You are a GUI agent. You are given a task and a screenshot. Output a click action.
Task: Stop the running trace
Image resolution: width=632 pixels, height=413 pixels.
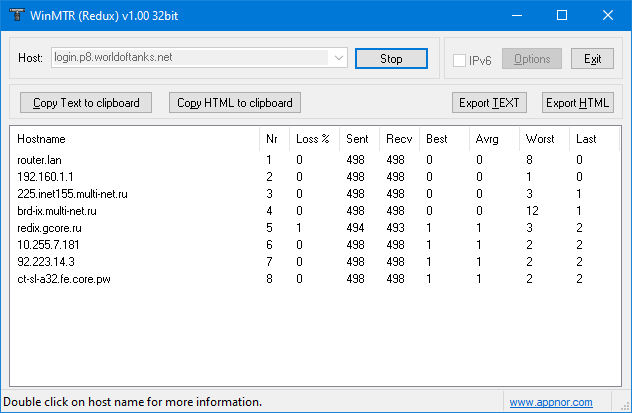coord(391,59)
